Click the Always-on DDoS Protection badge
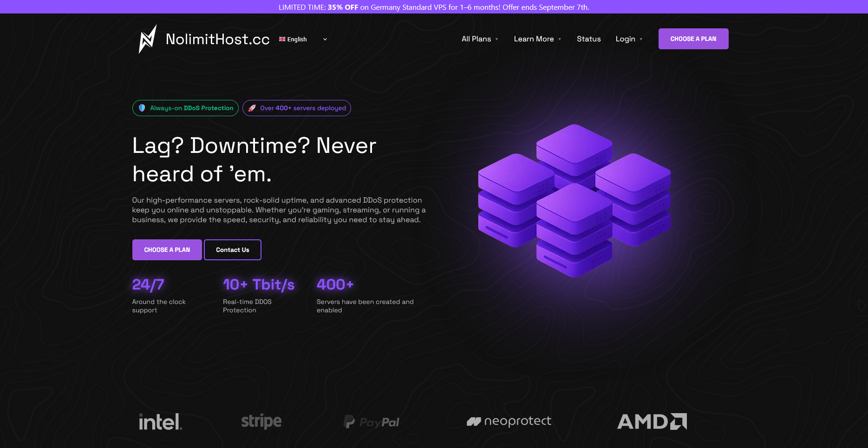 185,108
